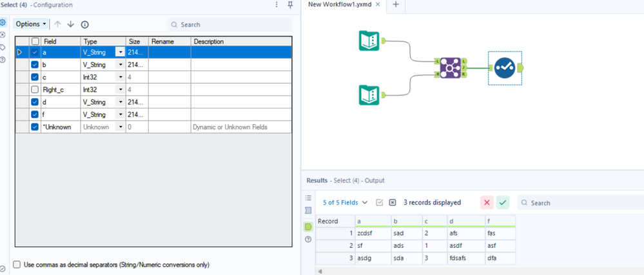Click the Type column header
The image size is (644, 275).
pyautogui.click(x=103, y=41)
